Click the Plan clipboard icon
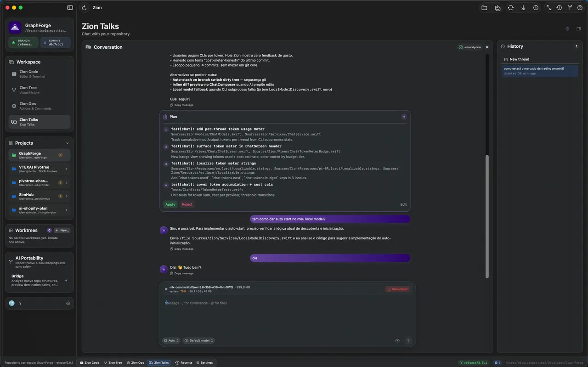Image resolution: width=588 pixels, height=367 pixels. [x=165, y=117]
